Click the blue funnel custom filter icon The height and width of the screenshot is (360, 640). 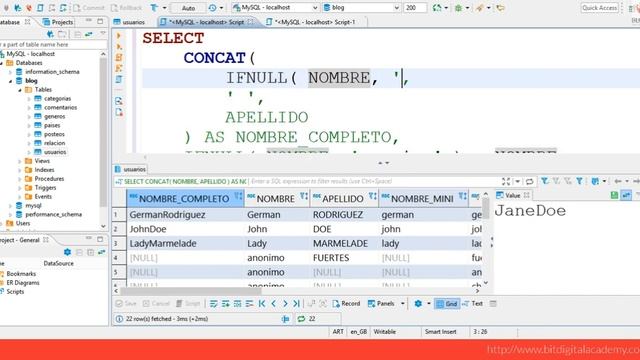(579, 181)
